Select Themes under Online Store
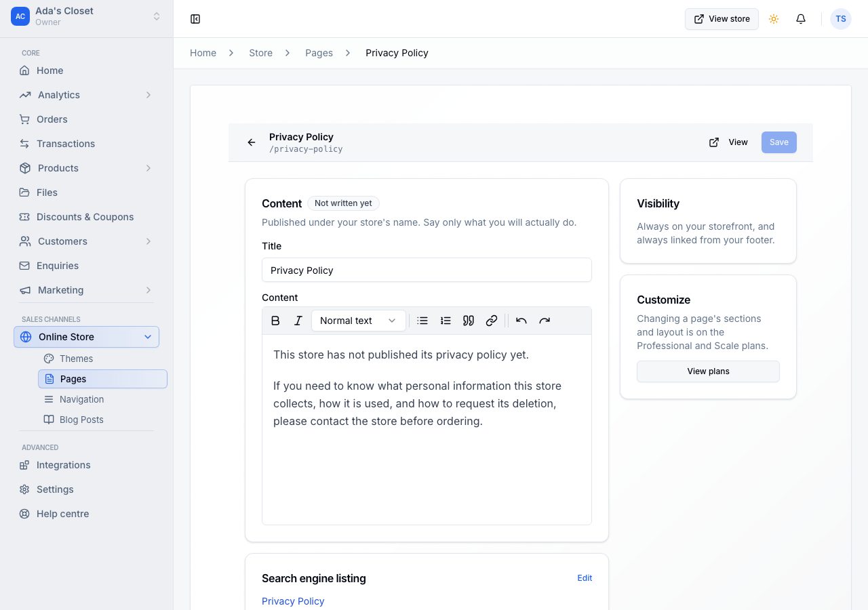This screenshot has width=868, height=610. 102,359
